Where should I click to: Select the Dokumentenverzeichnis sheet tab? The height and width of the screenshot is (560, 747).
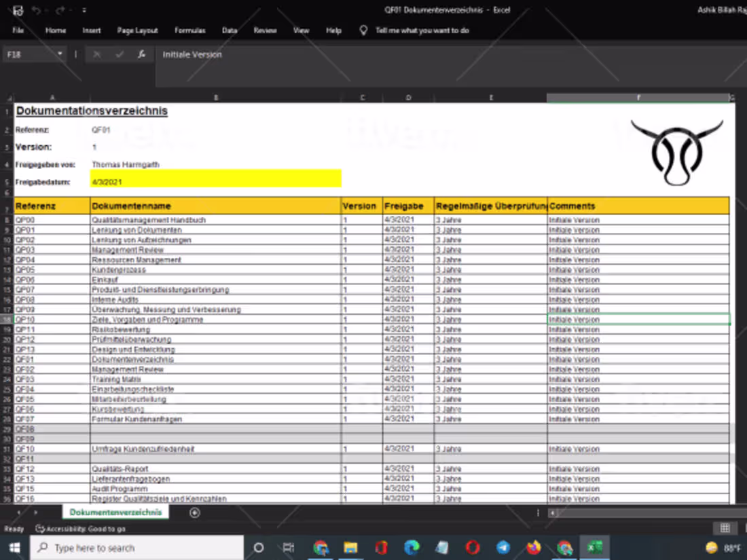click(x=115, y=512)
